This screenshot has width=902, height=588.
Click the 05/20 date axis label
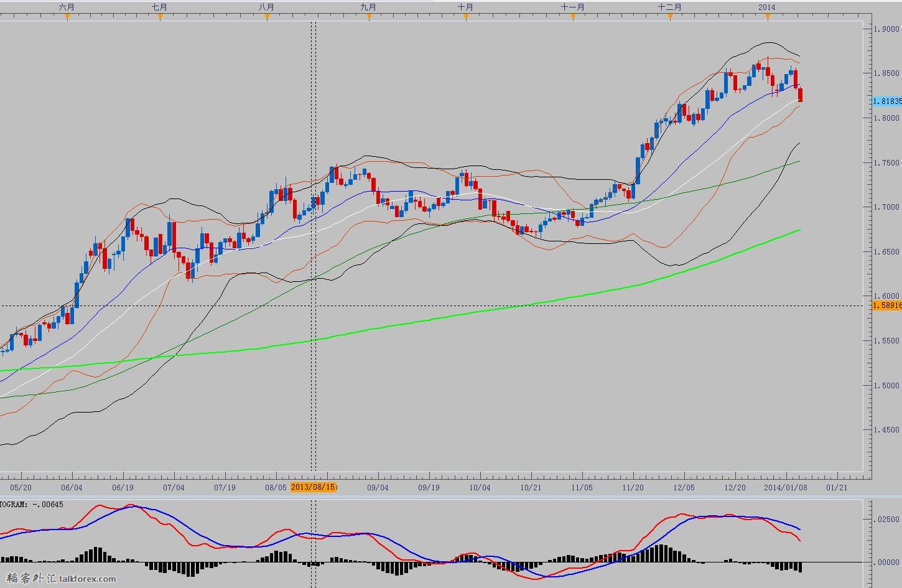[21, 488]
